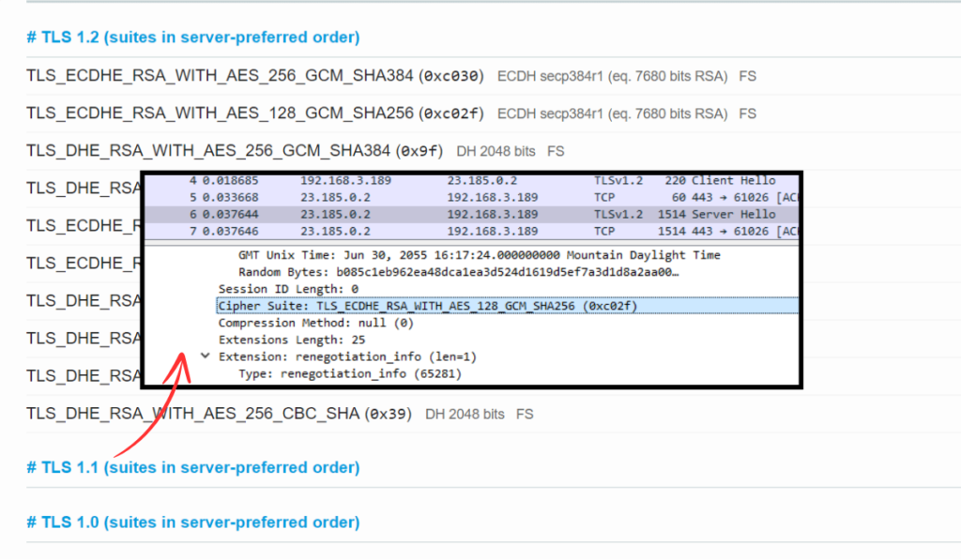Click the Extensions Length 25 line
The width and height of the screenshot is (961, 560).
[324, 339]
